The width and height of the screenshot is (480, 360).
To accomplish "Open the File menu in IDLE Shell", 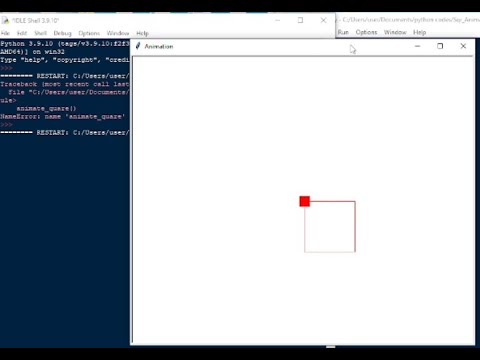I will 5,33.
